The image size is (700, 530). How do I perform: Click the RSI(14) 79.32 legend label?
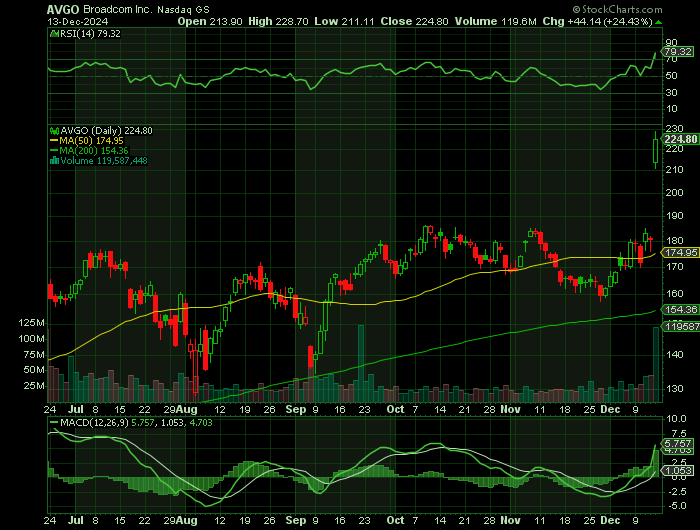pos(90,33)
